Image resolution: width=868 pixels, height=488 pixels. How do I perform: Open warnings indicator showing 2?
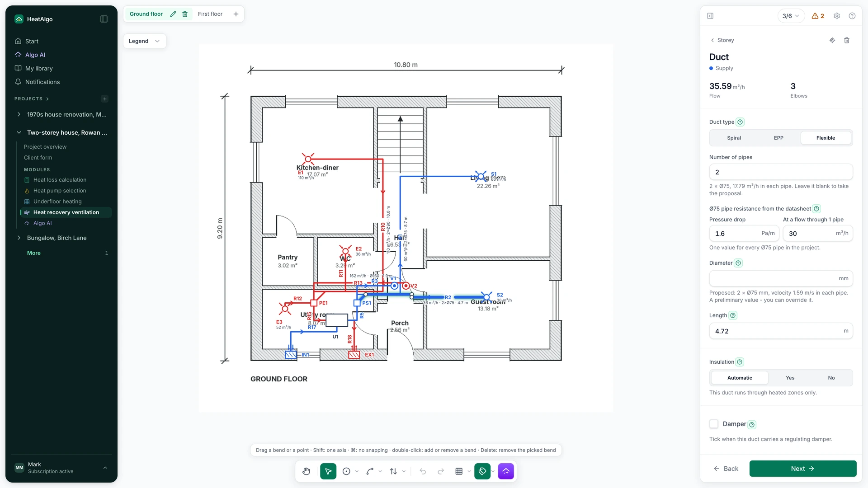[818, 16]
